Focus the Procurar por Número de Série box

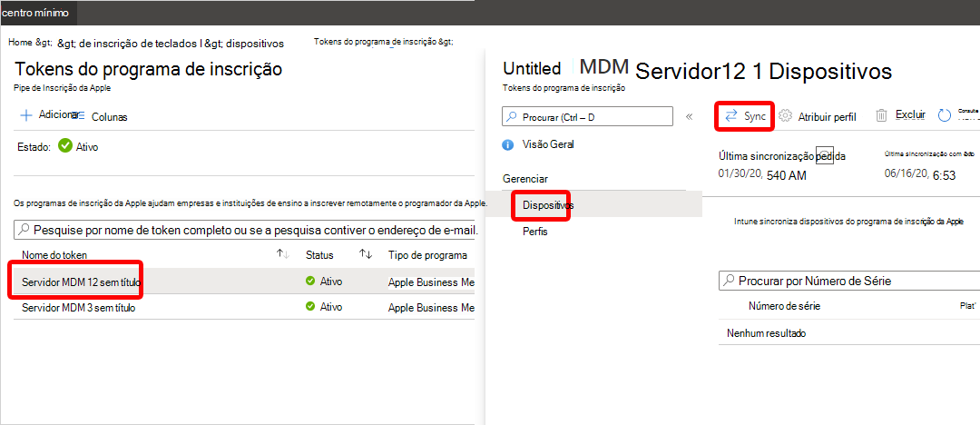(x=848, y=282)
